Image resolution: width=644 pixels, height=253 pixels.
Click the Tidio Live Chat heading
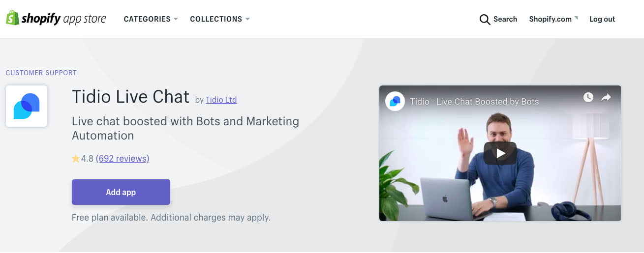click(130, 97)
